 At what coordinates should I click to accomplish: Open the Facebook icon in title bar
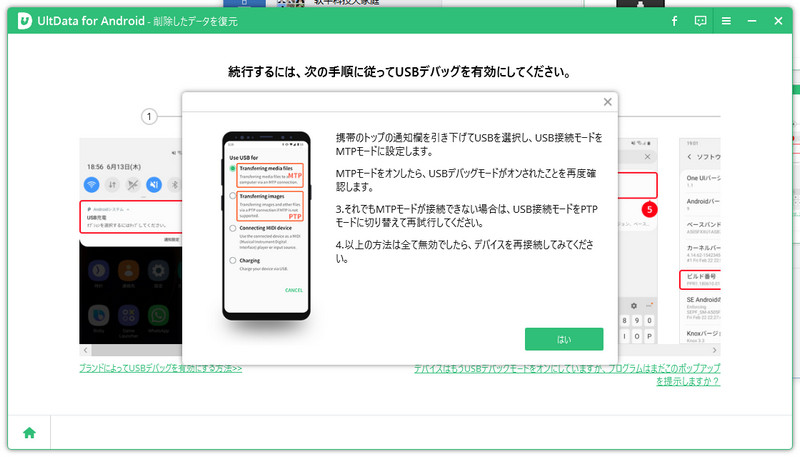tap(674, 21)
